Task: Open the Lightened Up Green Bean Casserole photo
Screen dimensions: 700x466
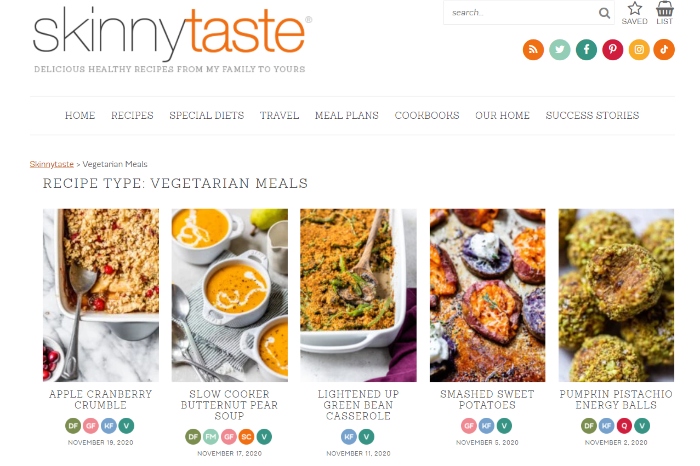Action: point(358,295)
